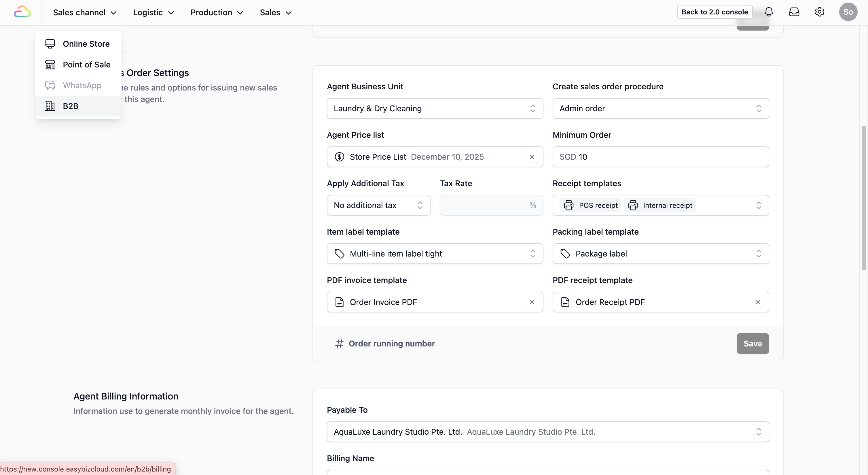The width and height of the screenshot is (868, 475).
Task: Click the notifications bell icon
Action: [x=769, y=12]
